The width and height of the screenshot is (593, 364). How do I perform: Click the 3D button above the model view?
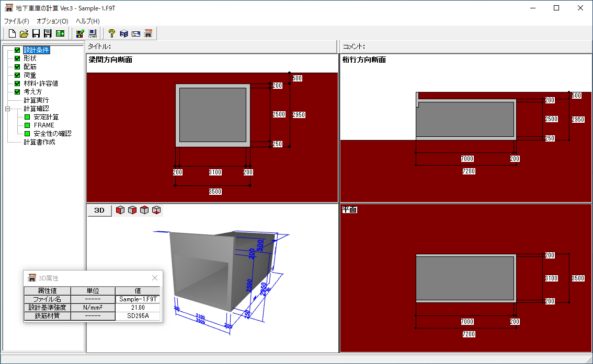pos(99,210)
